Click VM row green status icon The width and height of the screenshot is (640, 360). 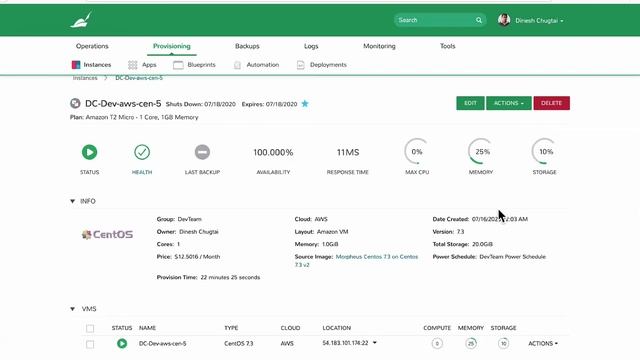point(122,344)
